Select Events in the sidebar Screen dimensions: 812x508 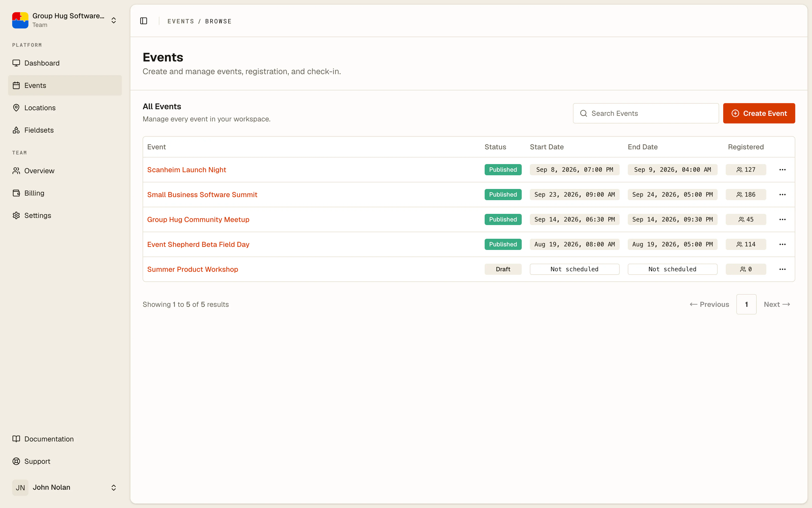(x=65, y=85)
